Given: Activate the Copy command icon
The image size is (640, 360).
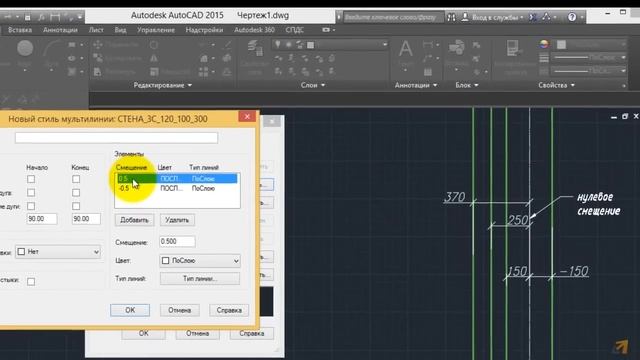Looking at the screenshot, I should pos(98,58).
